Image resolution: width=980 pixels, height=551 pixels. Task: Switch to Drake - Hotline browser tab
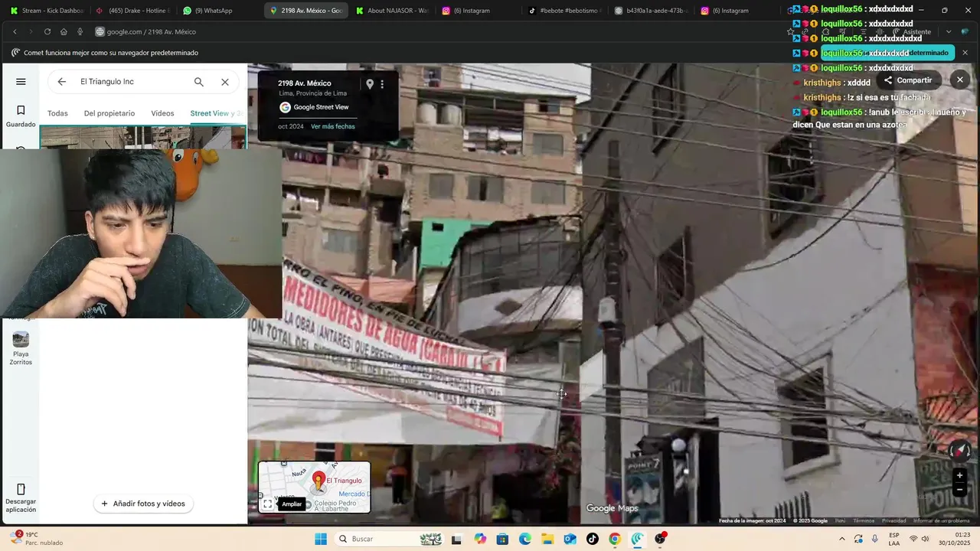[132, 11]
